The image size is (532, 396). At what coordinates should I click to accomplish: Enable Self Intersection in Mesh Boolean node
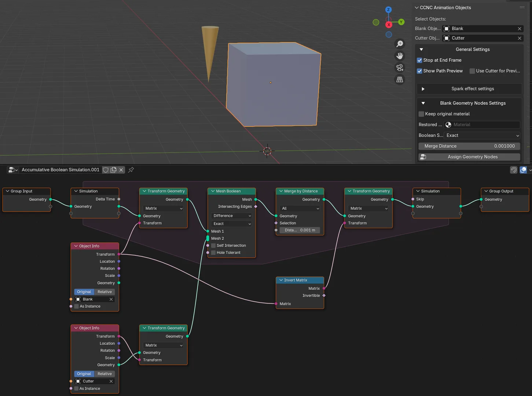pos(213,246)
